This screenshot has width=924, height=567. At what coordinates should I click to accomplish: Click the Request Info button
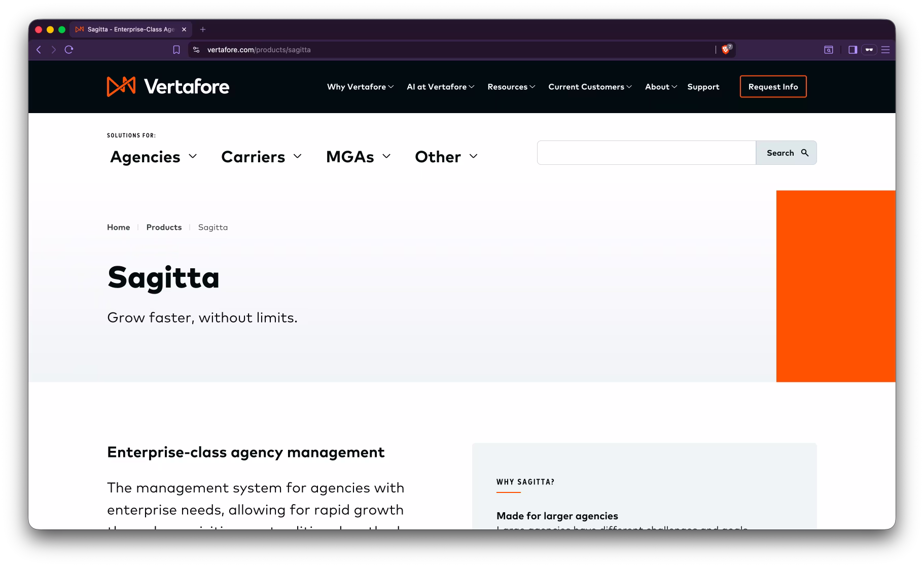(x=773, y=87)
